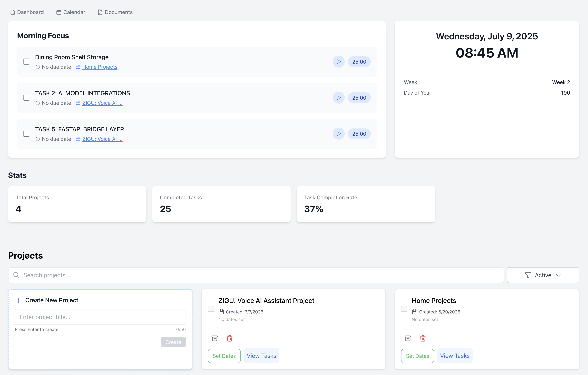Click the Completed Tasks stat card
Screen dimensions: 588x375
[x=221, y=204]
